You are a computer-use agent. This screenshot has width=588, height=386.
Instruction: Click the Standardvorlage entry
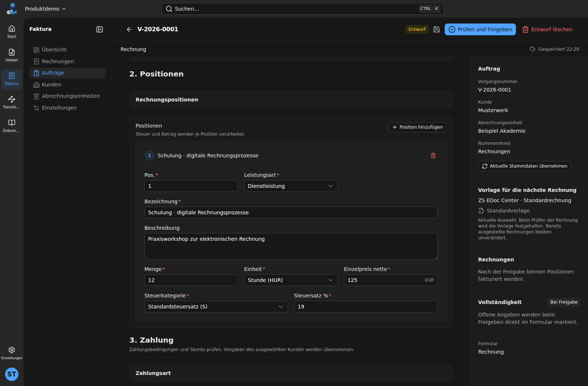pos(504,211)
